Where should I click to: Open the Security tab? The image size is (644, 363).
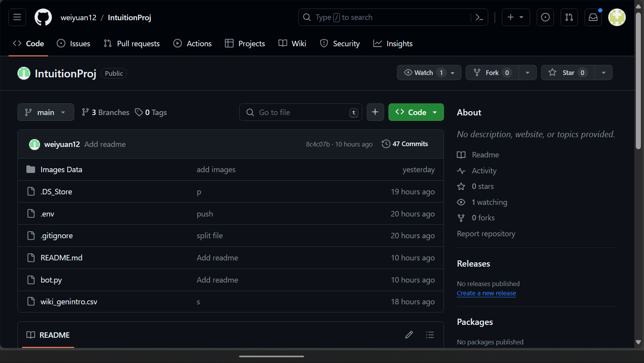pos(340,44)
